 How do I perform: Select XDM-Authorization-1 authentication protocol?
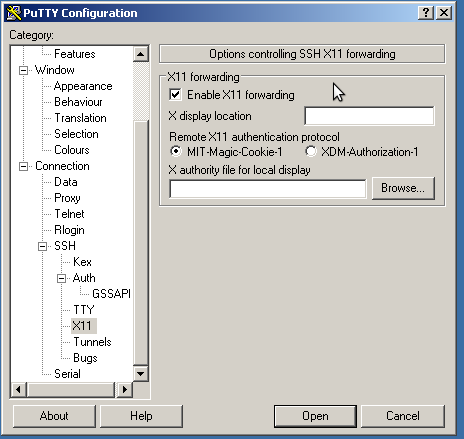coord(311,152)
